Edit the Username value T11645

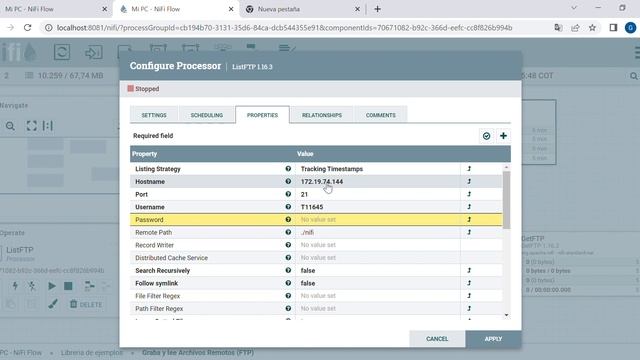tap(378, 207)
